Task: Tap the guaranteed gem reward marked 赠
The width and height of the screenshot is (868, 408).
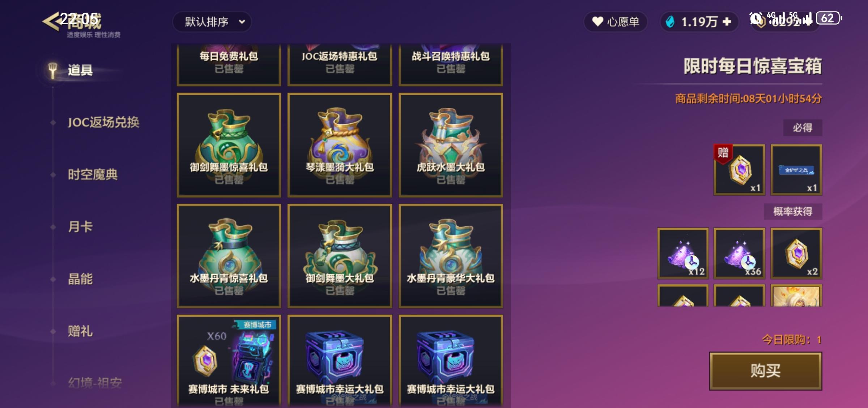Action: 739,170
